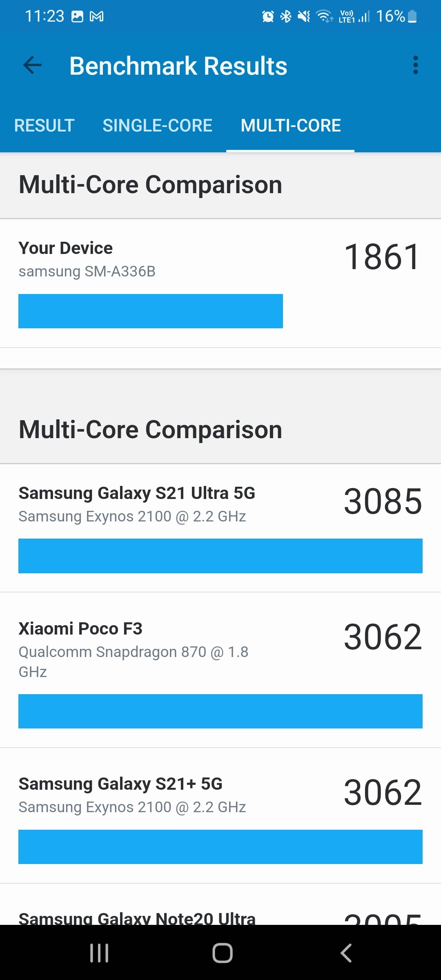The image size is (441, 980).
Task: Switch to the SINGLE-CORE tab
Action: (x=157, y=125)
